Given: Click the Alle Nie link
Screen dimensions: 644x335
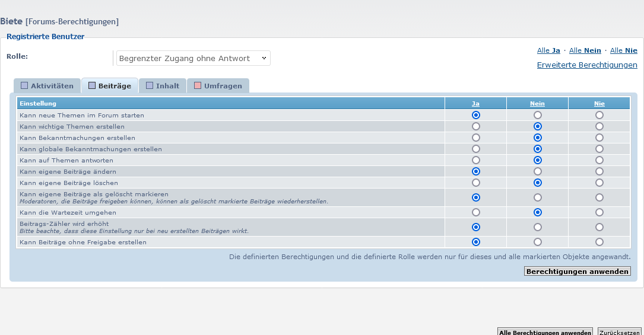Looking at the screenshot, I should 623,50.
